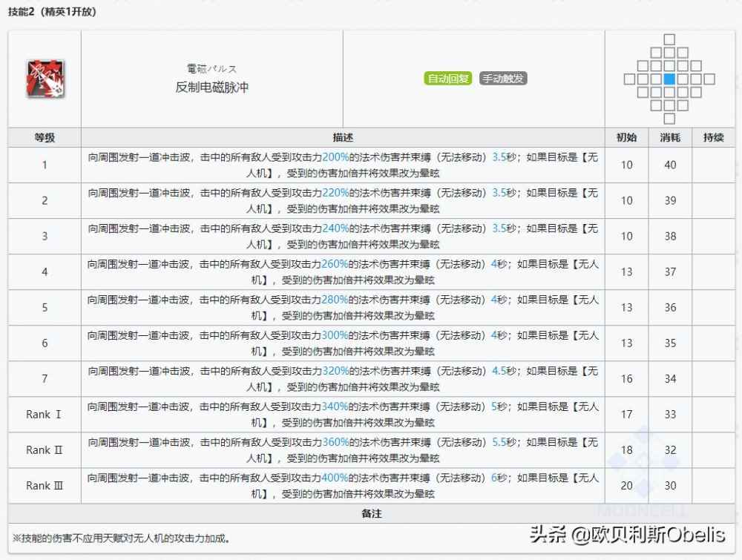Click the 反制电磁脉冲 skill name text

211,87
